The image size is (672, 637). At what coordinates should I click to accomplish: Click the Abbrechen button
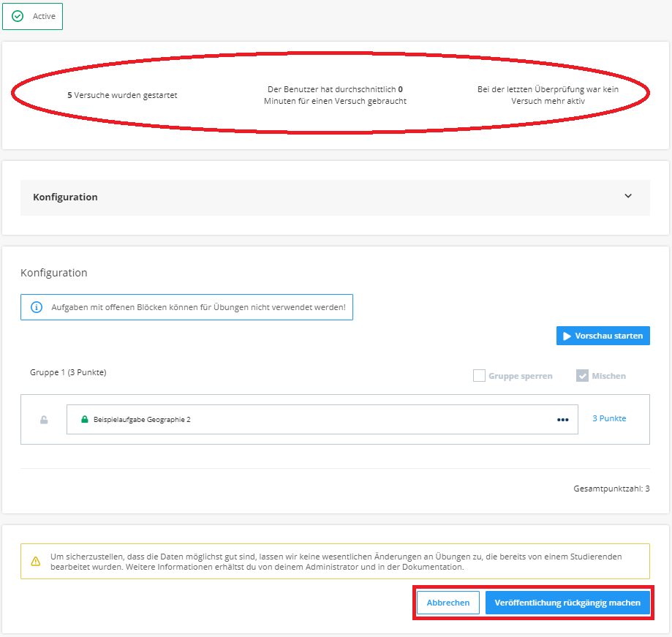tap(448, 603)
